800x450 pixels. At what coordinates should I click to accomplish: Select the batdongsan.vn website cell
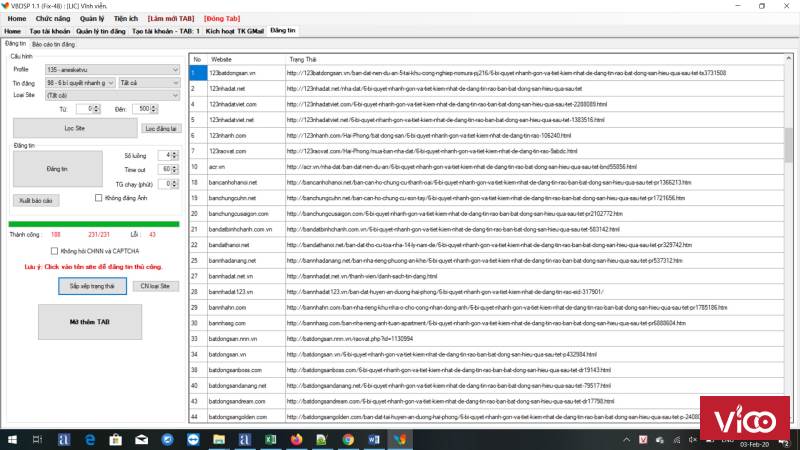(246, 354)
